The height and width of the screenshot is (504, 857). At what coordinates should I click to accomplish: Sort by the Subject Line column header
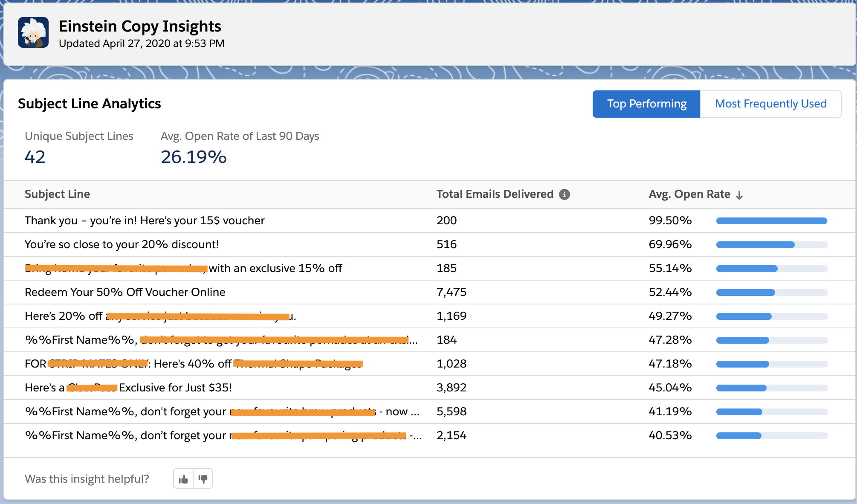click(57, 194)
